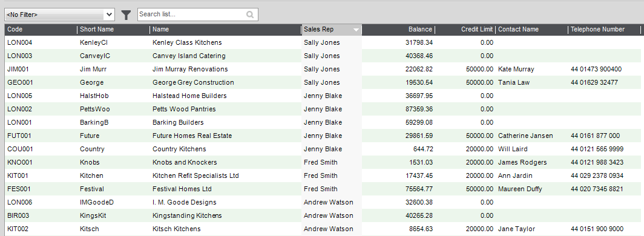Click the name George Grey Construction
The height and width of the screenshot is (236, 644).
click(x=193, y=82)
